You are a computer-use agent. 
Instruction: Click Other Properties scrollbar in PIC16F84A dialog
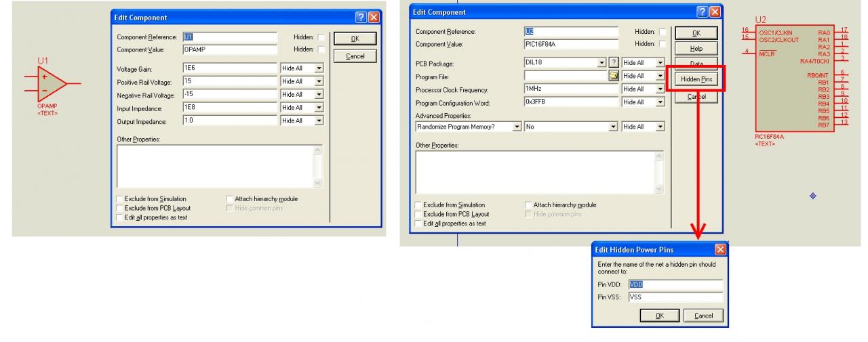(x=660, y=172)
